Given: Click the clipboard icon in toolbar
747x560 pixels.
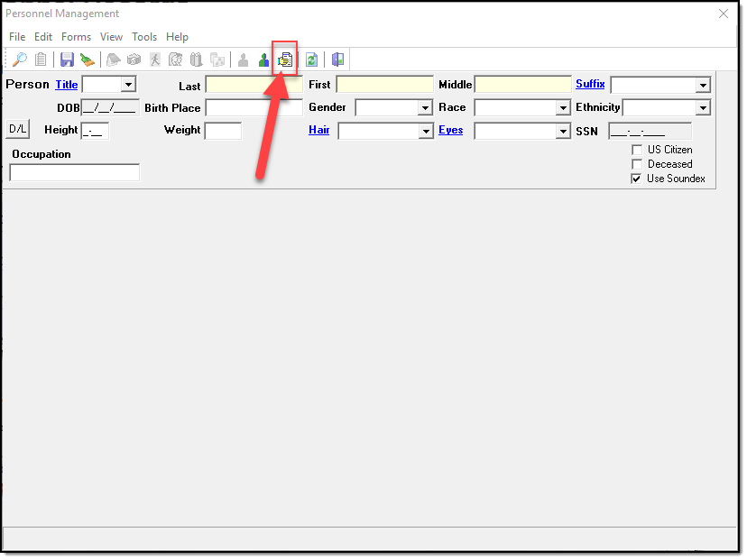Looking at the screenshot, I should click(41, 60).
